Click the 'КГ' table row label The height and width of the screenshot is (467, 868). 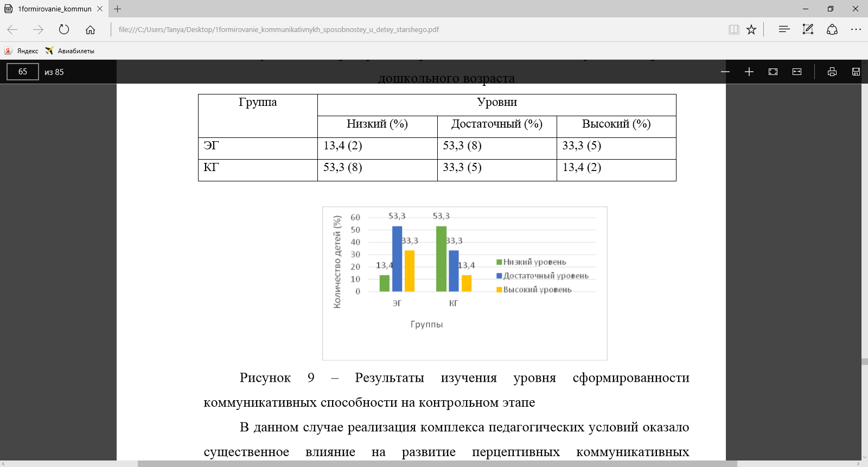tap(211, 167)
